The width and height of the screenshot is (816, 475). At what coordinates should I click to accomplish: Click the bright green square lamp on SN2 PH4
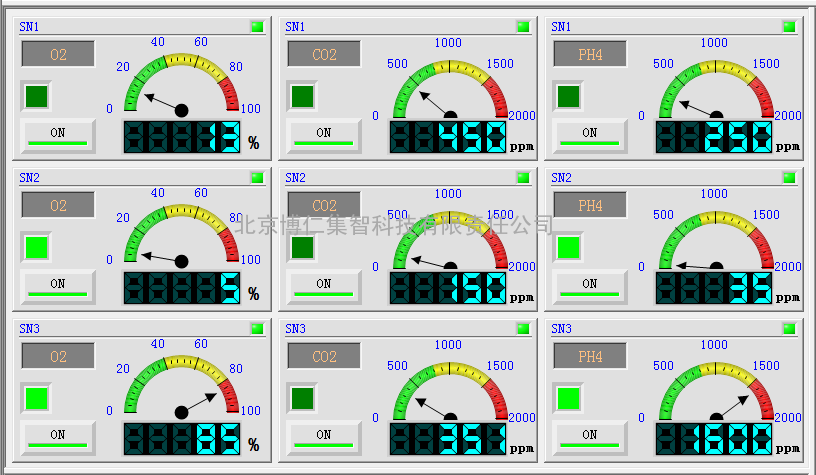click(568, 247)
